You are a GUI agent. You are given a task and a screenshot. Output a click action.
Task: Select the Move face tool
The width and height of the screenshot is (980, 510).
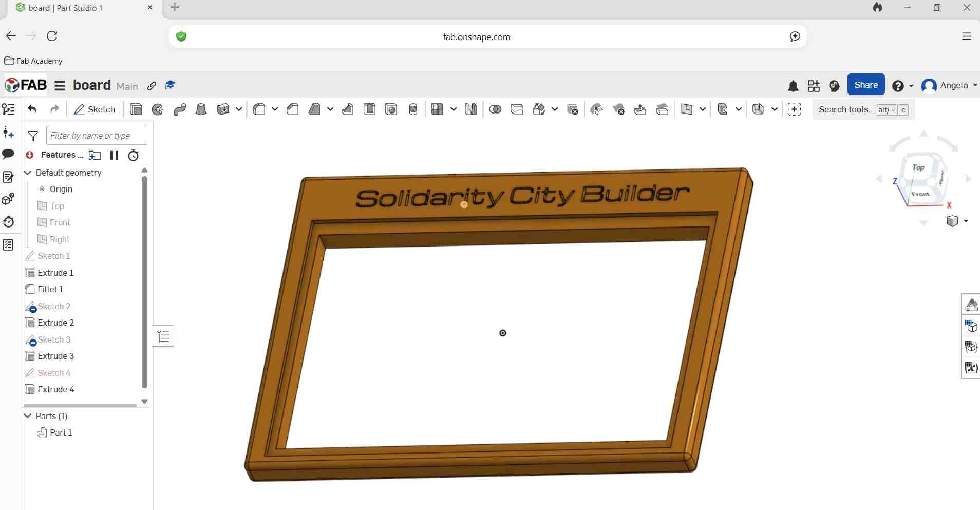pos(640,109)
